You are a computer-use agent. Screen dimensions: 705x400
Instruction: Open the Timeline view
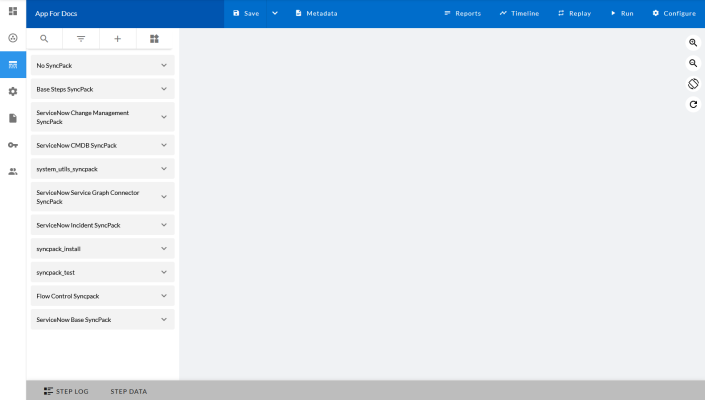point(518,14)
